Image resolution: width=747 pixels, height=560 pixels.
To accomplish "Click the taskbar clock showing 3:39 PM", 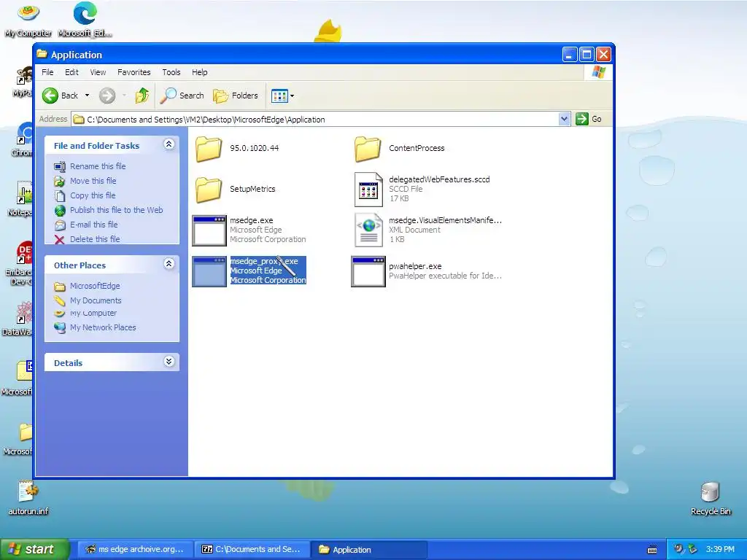I will coord(720,549).
